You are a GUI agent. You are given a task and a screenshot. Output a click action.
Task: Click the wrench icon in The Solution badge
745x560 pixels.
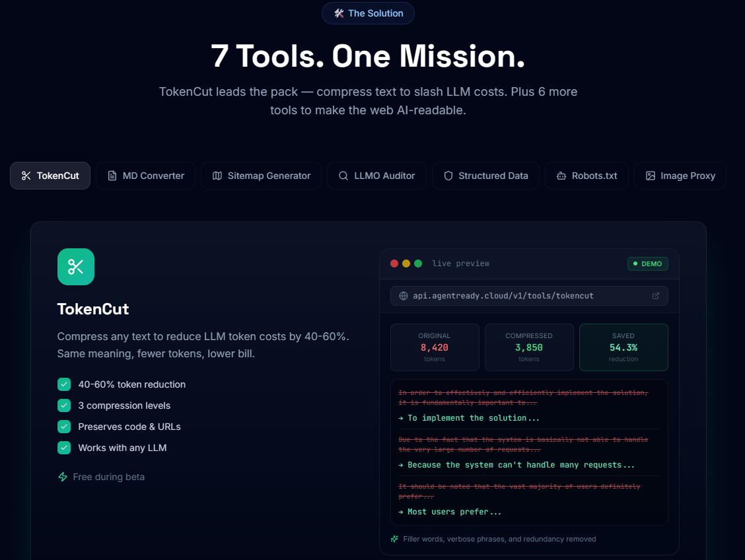(x=339, y=13)
